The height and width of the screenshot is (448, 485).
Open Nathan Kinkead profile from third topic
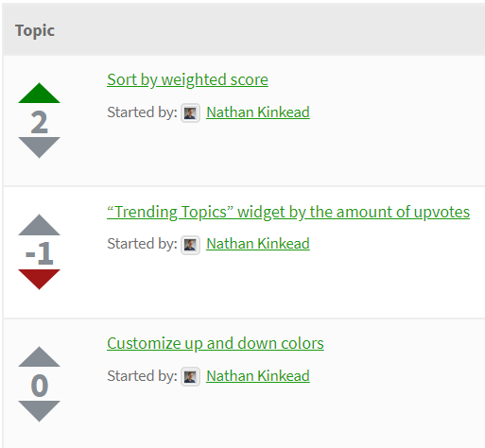[258, 376]
